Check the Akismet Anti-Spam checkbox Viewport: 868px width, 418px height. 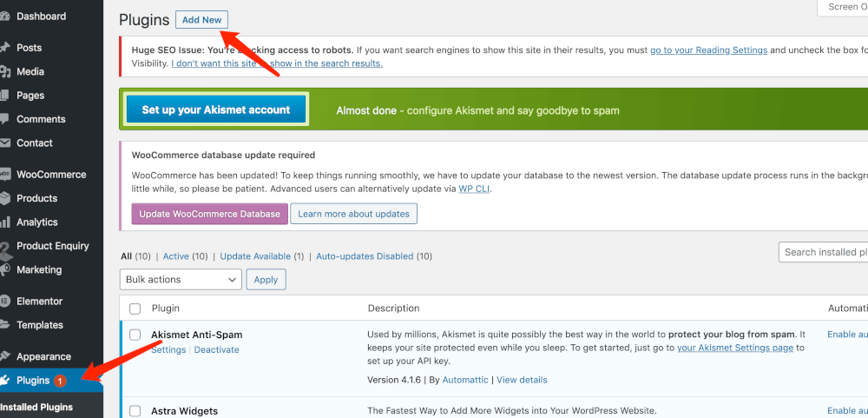[135, 335]
